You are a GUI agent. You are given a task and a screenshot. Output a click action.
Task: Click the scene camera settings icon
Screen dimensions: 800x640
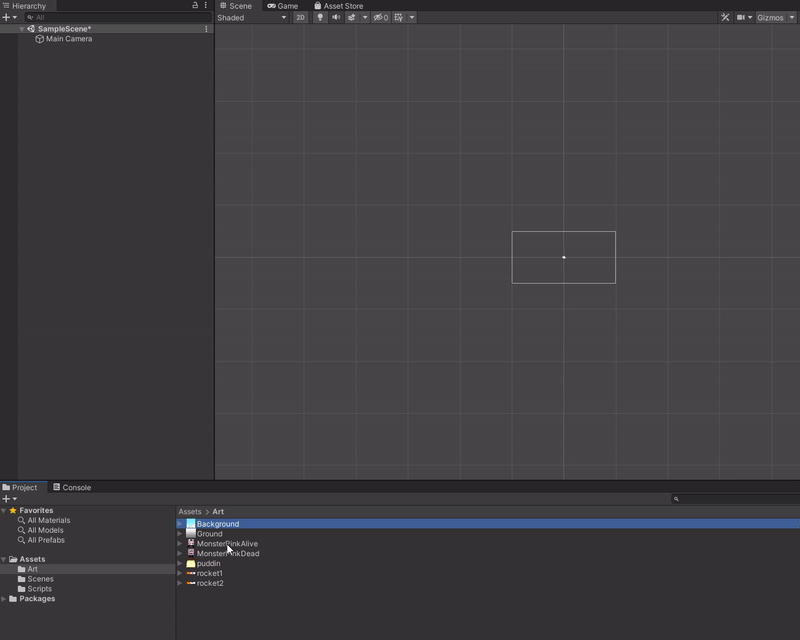point(741,17)
